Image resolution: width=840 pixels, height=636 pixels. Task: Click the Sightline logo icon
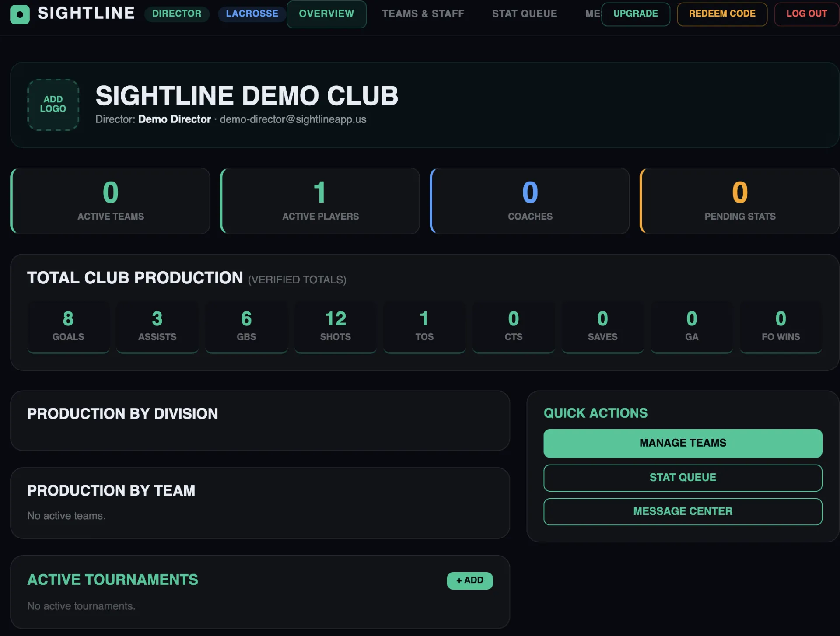20,14
